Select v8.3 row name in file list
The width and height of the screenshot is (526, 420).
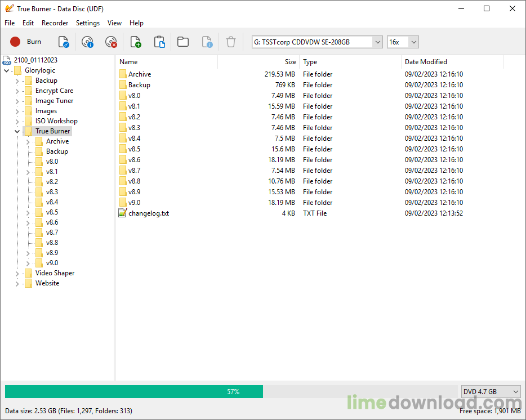pyautogui.click(x=134, y=128)
